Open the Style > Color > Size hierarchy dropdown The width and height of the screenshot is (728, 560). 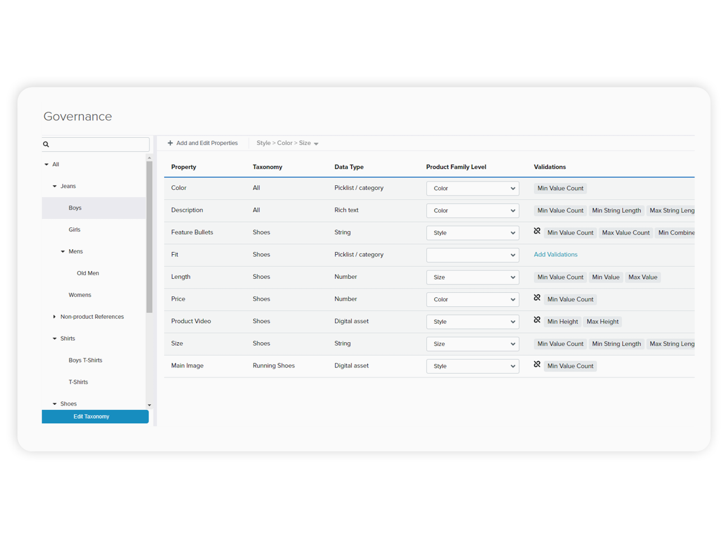click(287, 143)
